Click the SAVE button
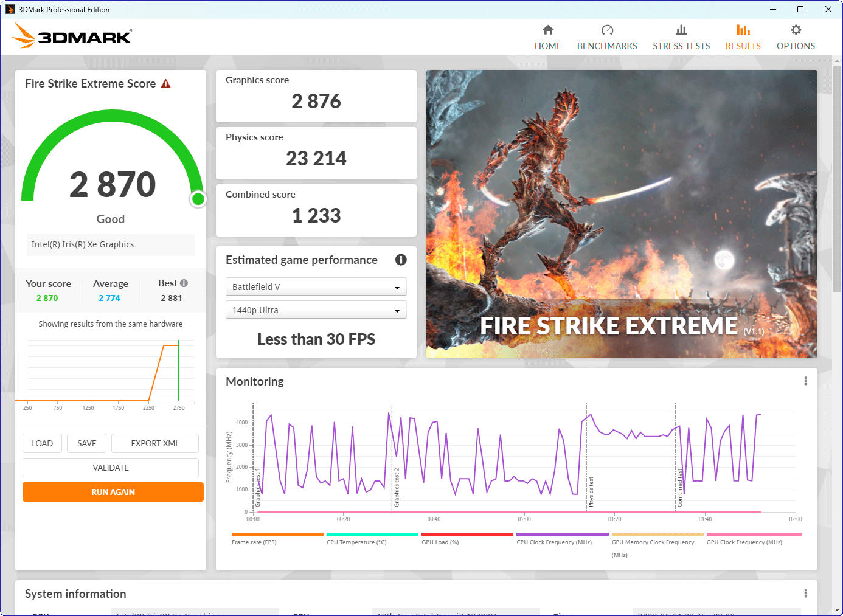This screenshot has height=616, width=843. click(x=87, y=443)
